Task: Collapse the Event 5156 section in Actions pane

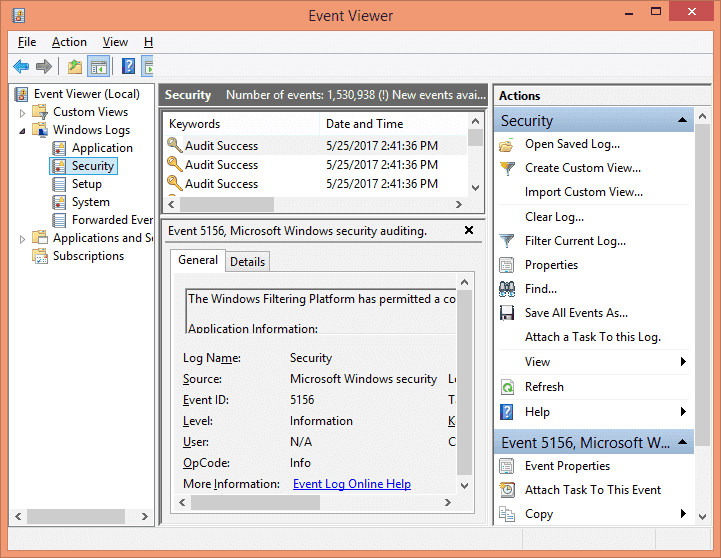Action: click(683, 442)
